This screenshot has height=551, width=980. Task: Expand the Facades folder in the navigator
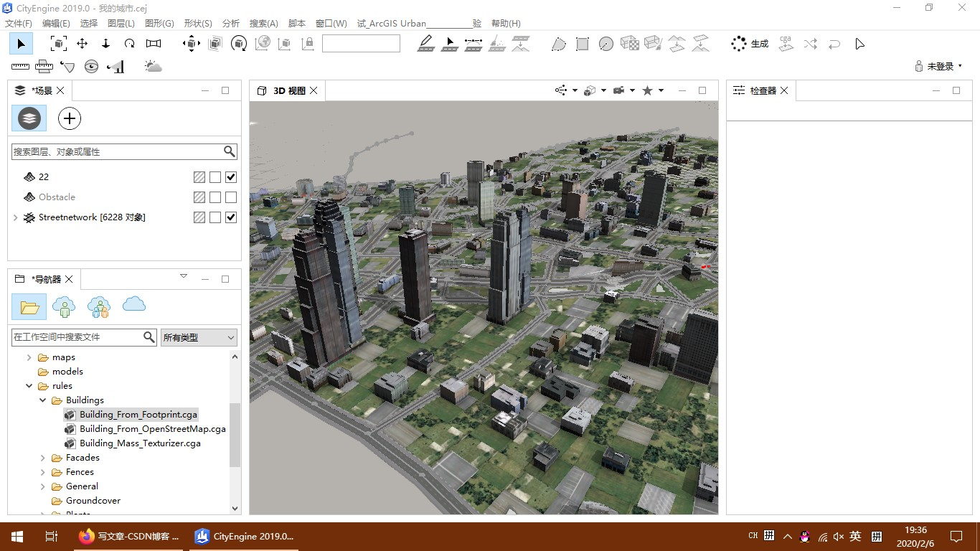coord(42,457)
